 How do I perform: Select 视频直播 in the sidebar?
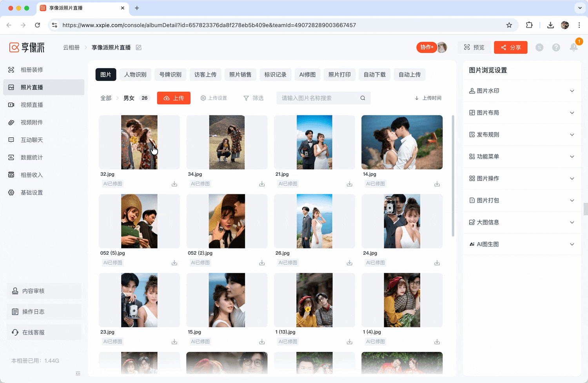click(x=44, y=105)
